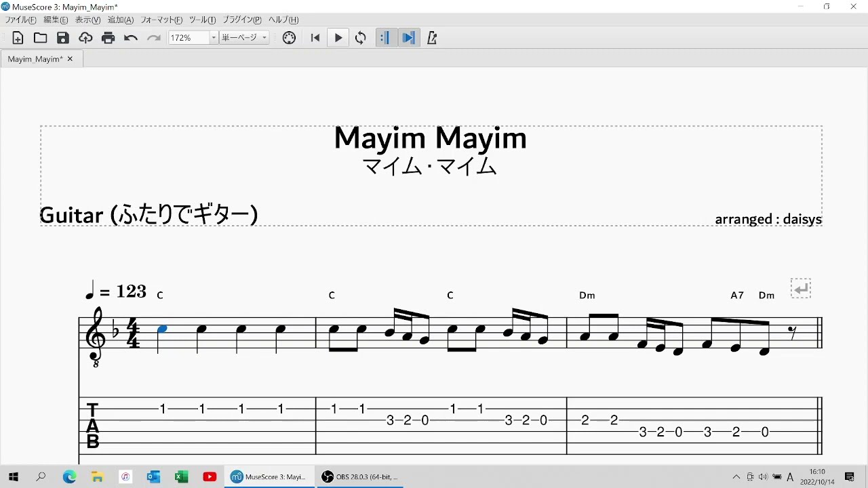This screenshot has height=488, width=868.
Task: Close the Mayim_Mayim* tab
Action: [70, 59]
